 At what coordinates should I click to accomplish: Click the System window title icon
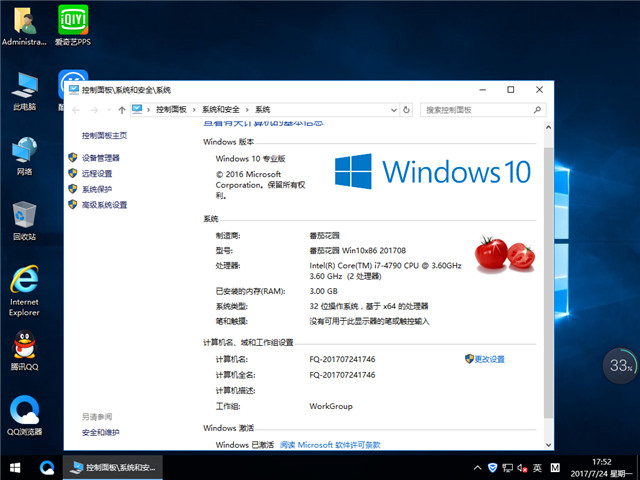(x=74, y=89)
